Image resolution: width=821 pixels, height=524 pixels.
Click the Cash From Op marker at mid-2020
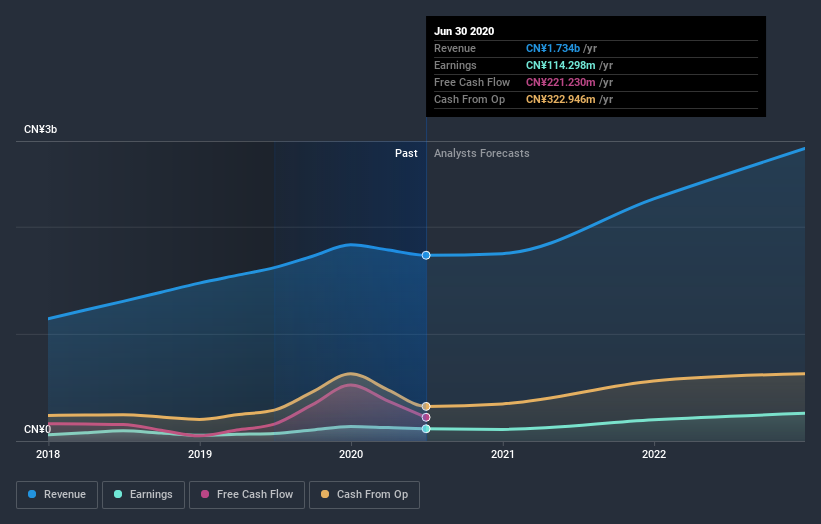(426, 406)
